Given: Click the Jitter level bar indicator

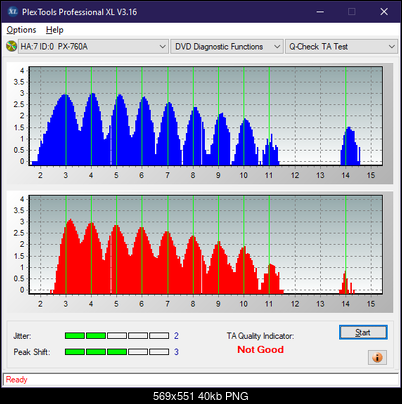Looking at the screenshot, I should click(x=117, y=336).
